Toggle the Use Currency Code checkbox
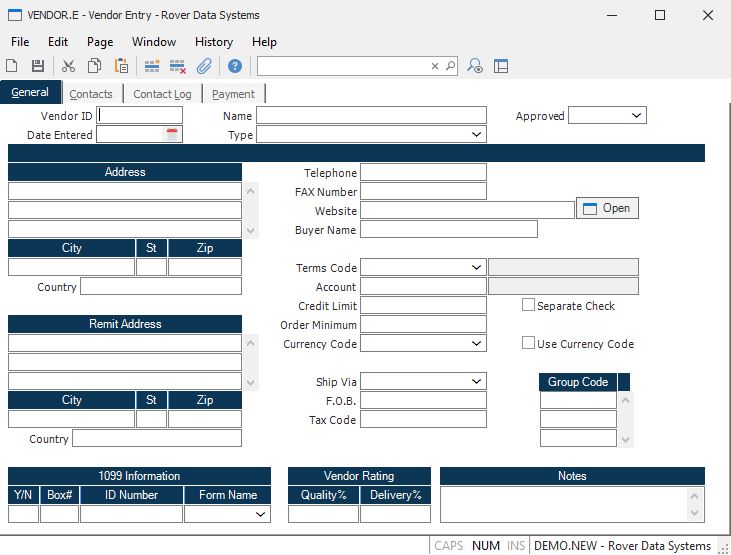The image size is (731, 555). 528,343
